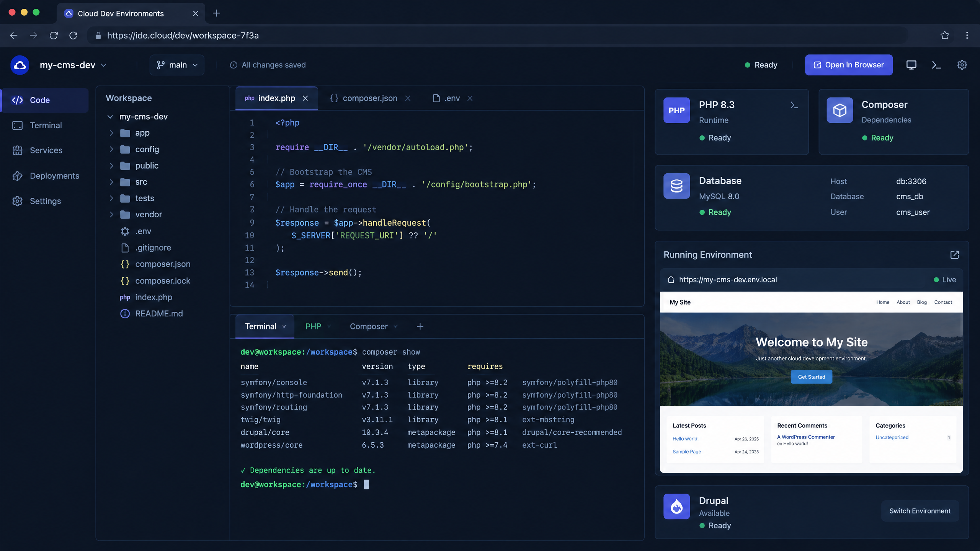Switch to composer.json editor tab

tap(370, 98)
